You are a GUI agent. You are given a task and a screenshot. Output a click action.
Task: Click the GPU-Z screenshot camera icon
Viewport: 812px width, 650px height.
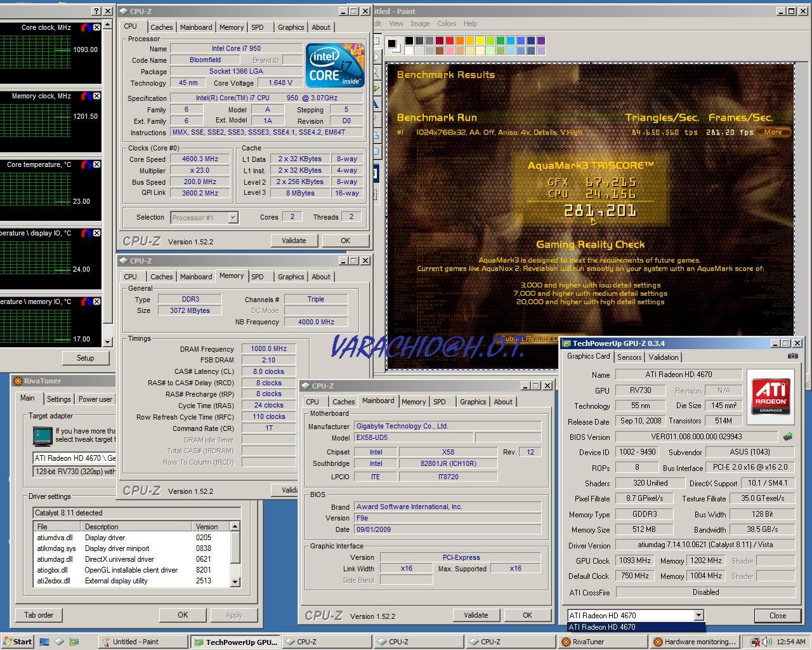click(792, 356)
